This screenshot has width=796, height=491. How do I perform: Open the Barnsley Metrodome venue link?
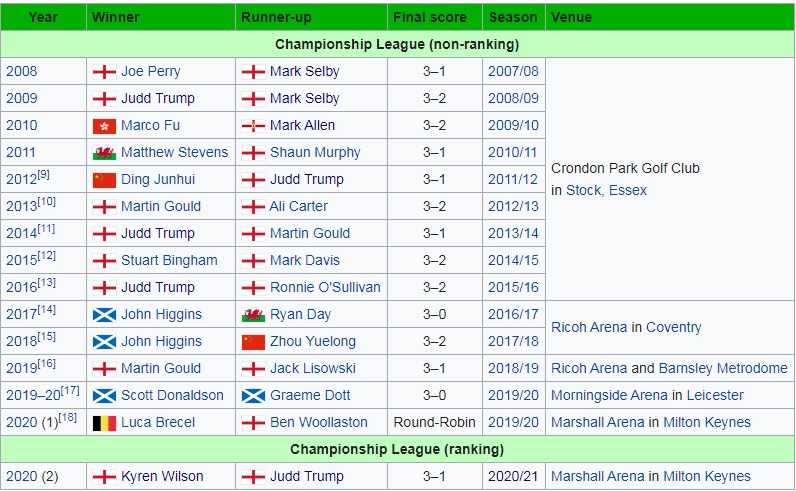coord(723,368)
